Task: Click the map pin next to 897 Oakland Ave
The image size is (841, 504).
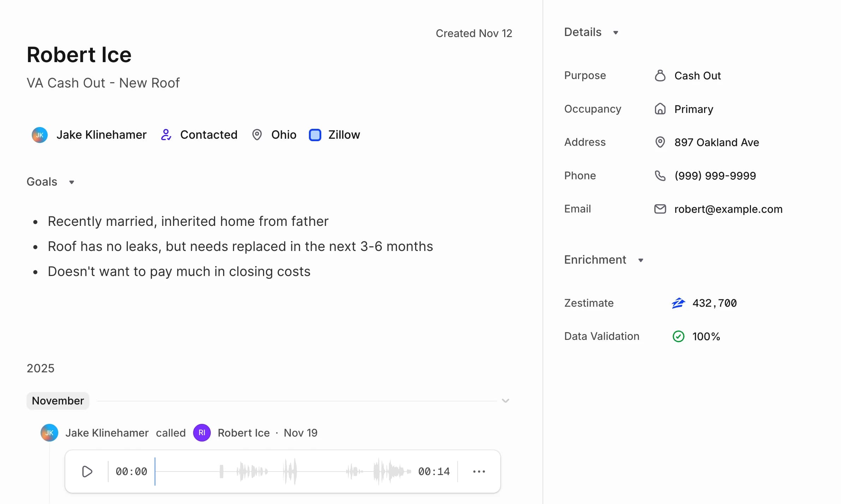Action: click(x=660, y=142)
